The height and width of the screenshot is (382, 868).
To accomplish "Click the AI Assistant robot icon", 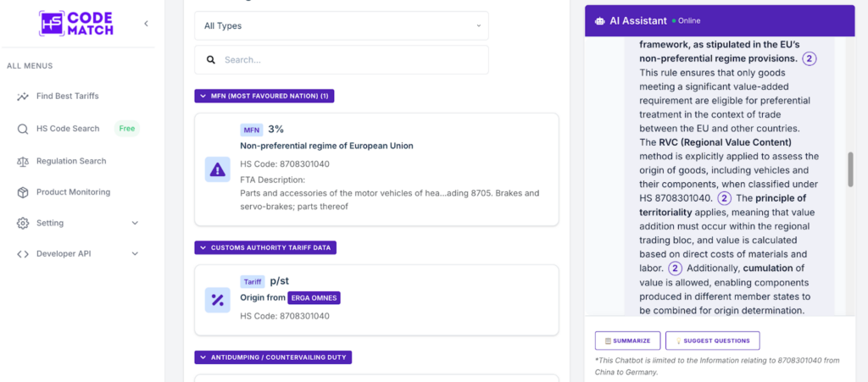I will tap(599, 21).
